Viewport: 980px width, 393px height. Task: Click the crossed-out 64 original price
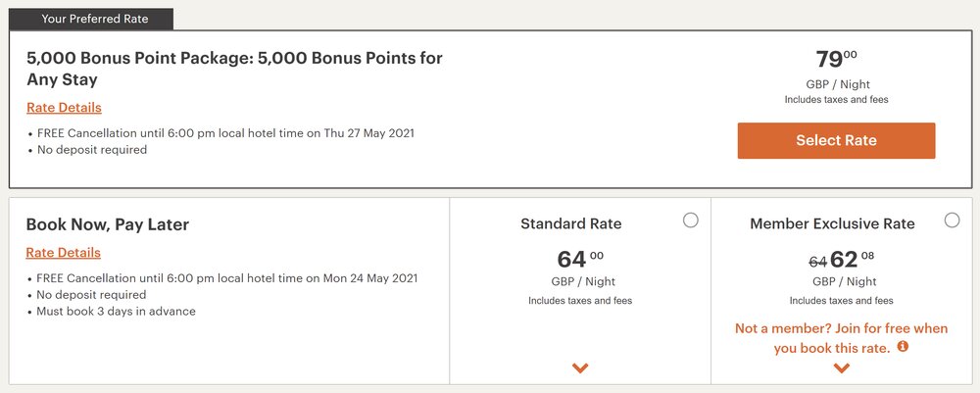[x=817, y=262]
